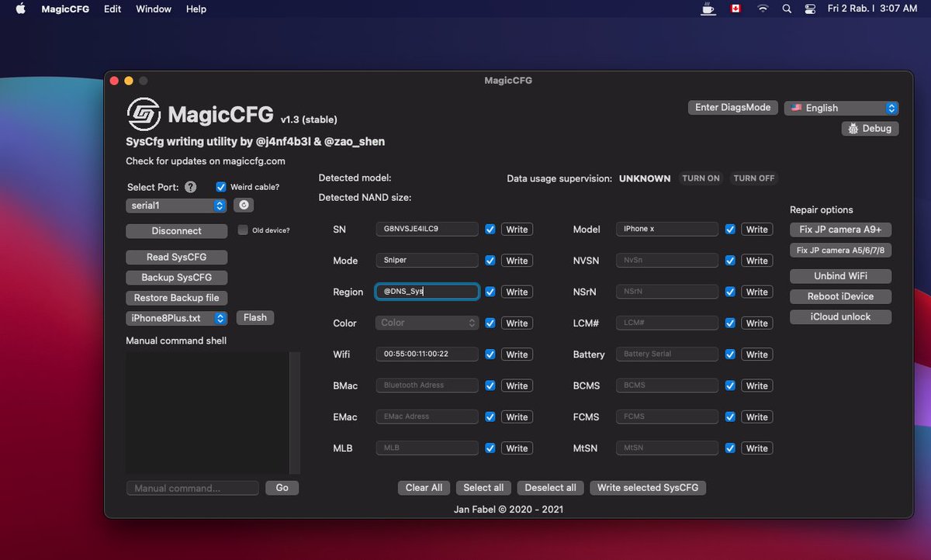931x560 pixels.
Task: Uncheck the BMac field checkbox
Action: [490, 385]
